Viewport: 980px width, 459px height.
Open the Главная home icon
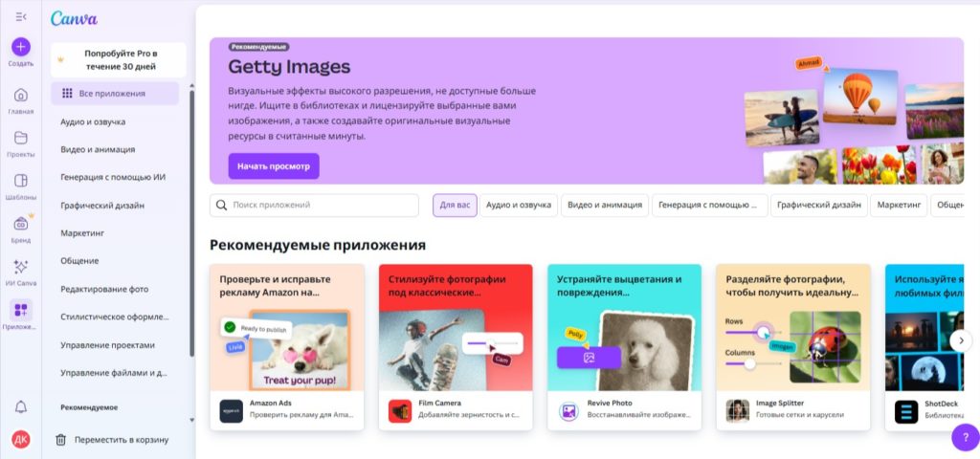(x=21, y=95)
